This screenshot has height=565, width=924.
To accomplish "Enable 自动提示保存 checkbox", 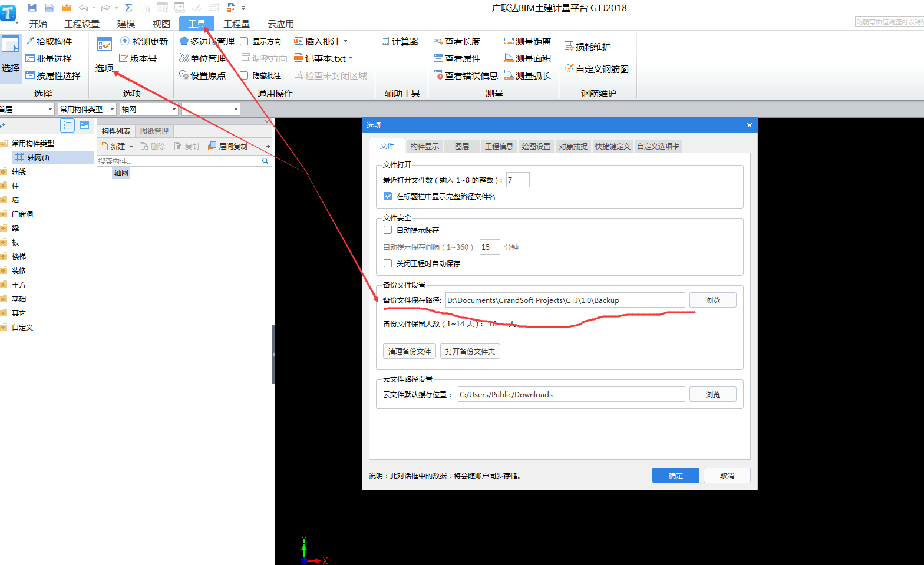I will (388, 230).
